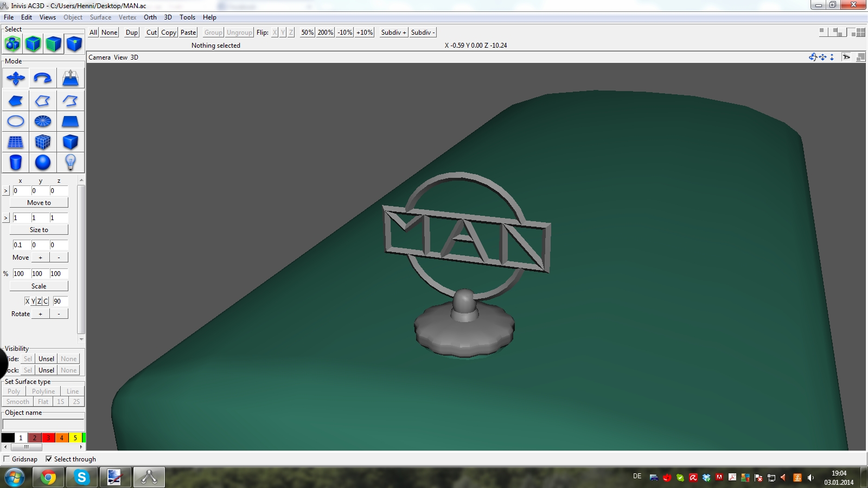Open the File menu
Screen dimensions: 868x488
tap(9, 17)
